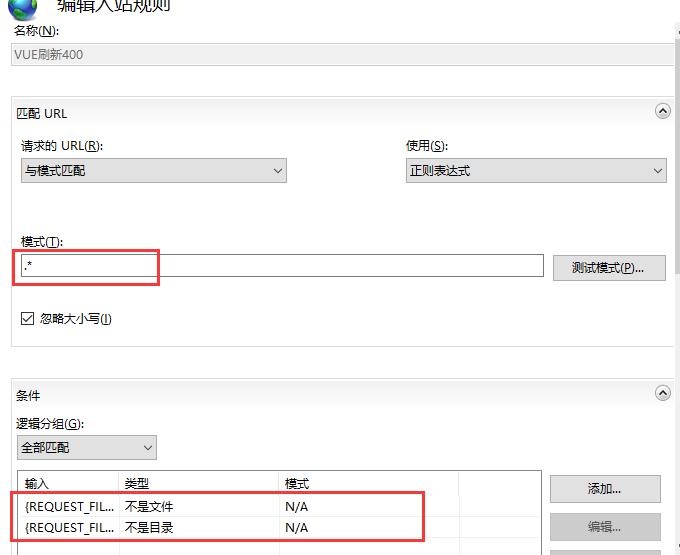Click the vertical scrollbar on the right edge
This screenshot has height=555, width=680.
click(x=677, y=156)
